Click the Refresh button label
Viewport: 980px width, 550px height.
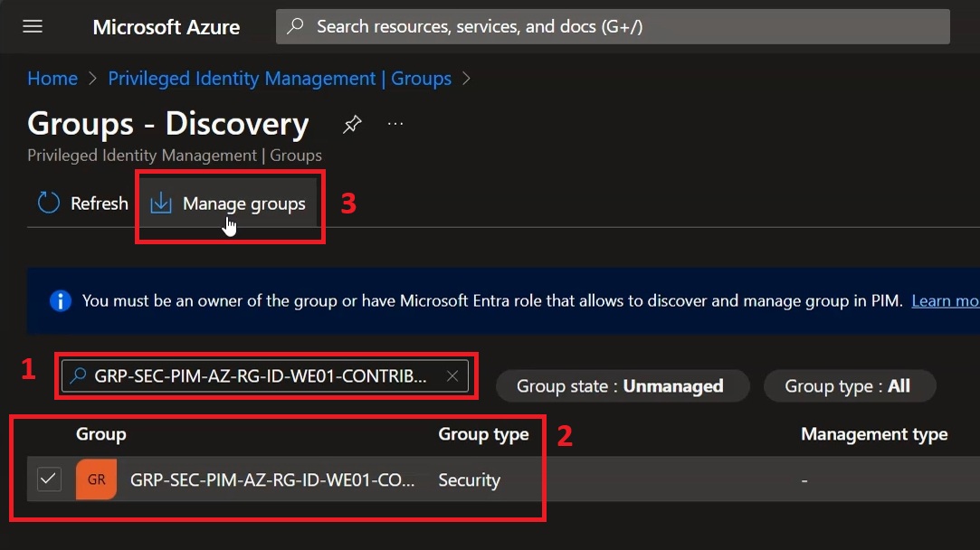[100, 204]
